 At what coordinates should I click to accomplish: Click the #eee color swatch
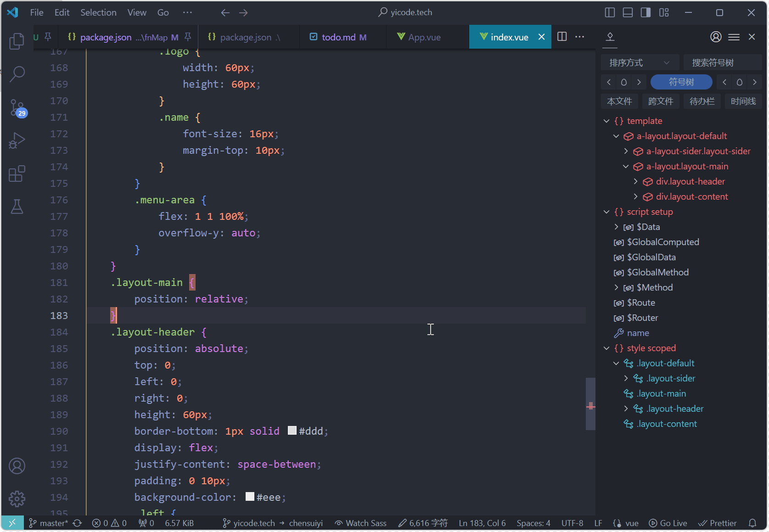tap(250, 497)
